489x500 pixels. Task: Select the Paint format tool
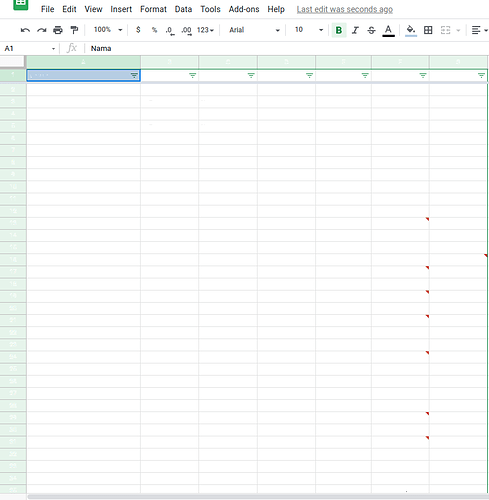click(x=74, y=30)
